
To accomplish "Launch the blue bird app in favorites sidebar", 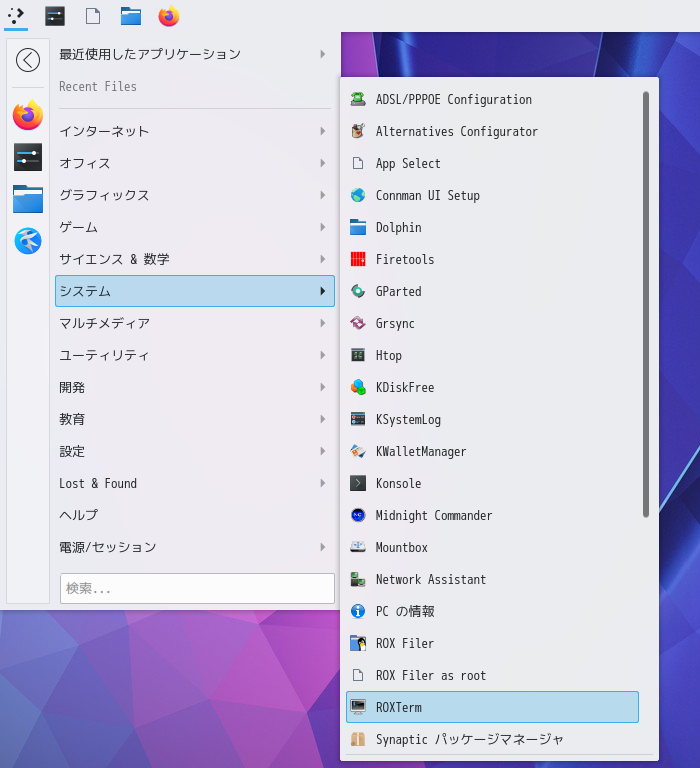I will 28,241.
